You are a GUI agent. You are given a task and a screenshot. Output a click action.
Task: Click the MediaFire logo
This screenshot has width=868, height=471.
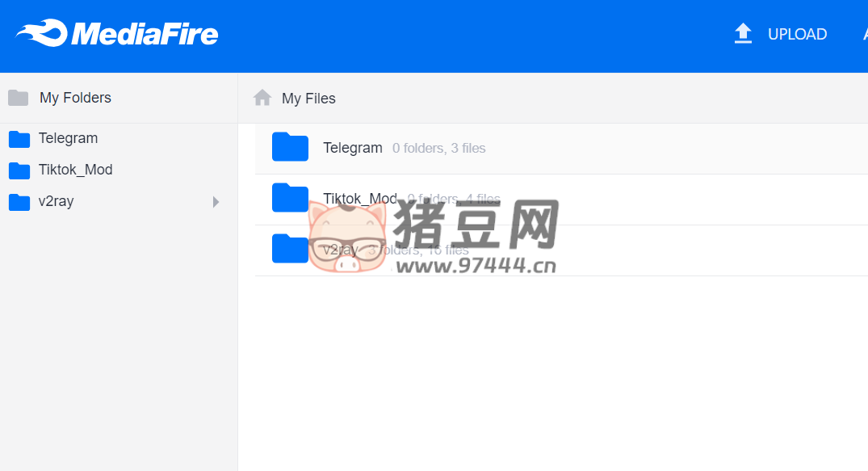115,33
